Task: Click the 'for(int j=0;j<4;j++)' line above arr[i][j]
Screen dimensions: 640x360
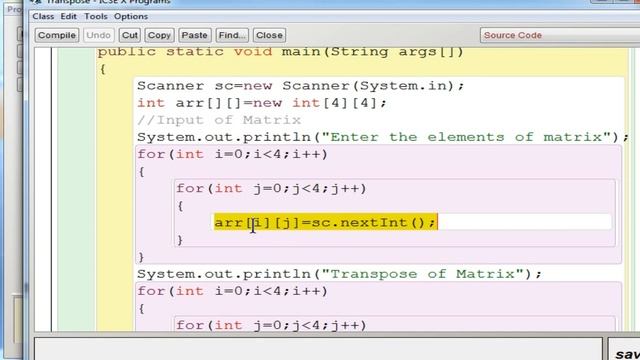Action: 271,189
